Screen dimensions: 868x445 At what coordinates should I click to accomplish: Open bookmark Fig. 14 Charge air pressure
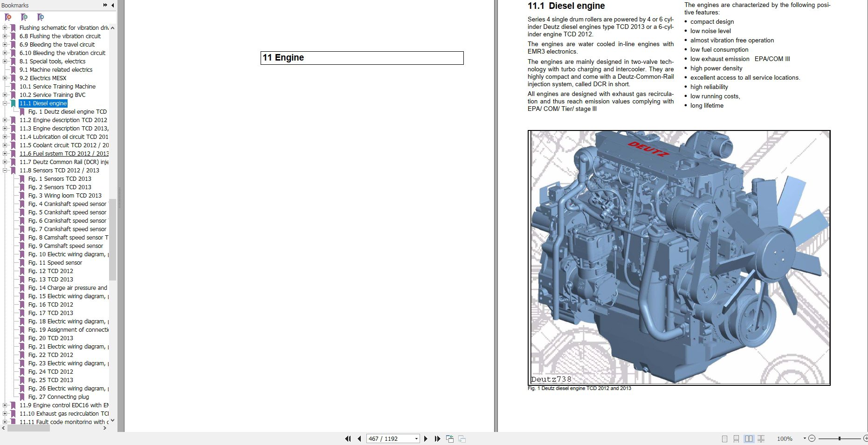[x=68, y=288]
